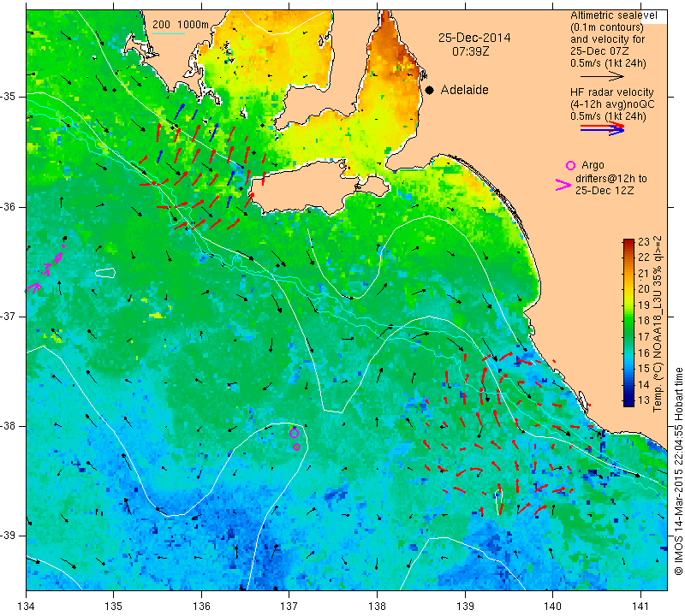The image size is (685, 616).
Task: Click the '25-Dec 12Z' drifters legend text
Action: pyautogui.click(x=605, y=190)
